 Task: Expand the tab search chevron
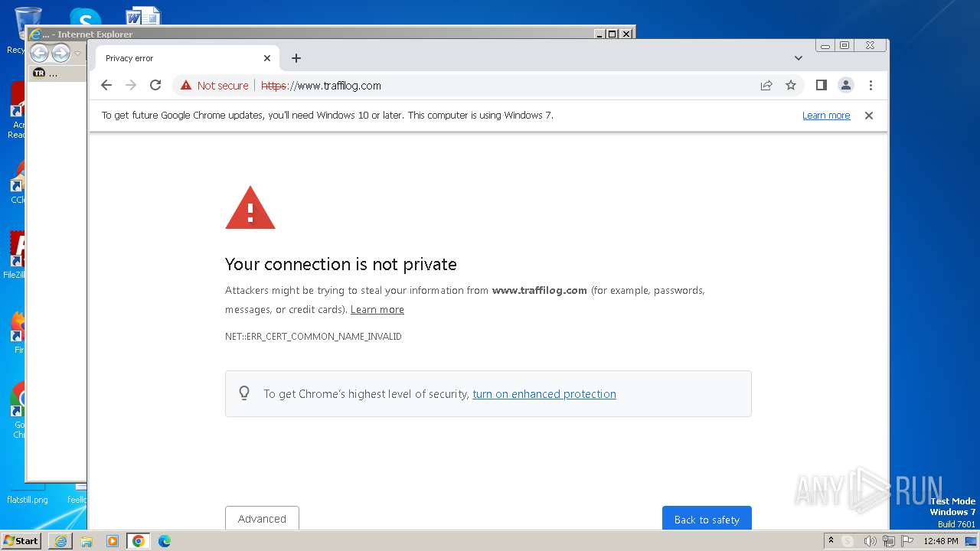click(799, 58)
